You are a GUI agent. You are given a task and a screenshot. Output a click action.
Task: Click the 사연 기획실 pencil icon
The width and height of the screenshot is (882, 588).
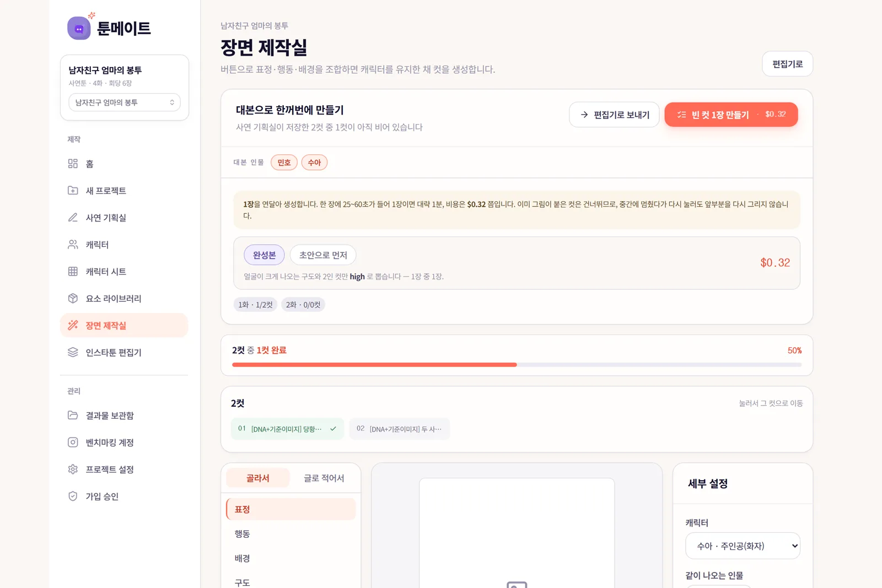click(73, 218)
